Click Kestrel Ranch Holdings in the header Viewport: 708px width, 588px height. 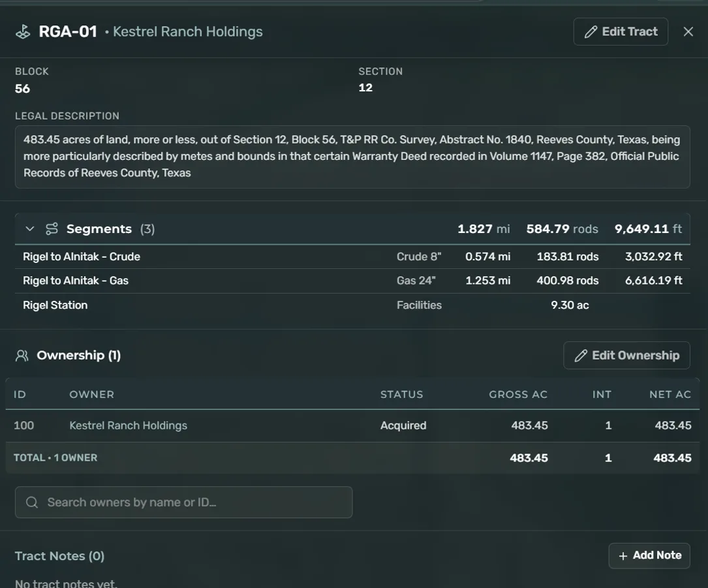(187, 31)
